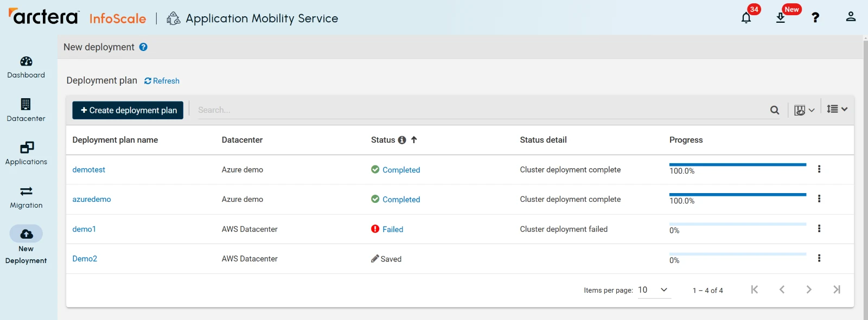Screen dimensions: 868x320
Task: Open the user account profile icon
Action: 851,17
